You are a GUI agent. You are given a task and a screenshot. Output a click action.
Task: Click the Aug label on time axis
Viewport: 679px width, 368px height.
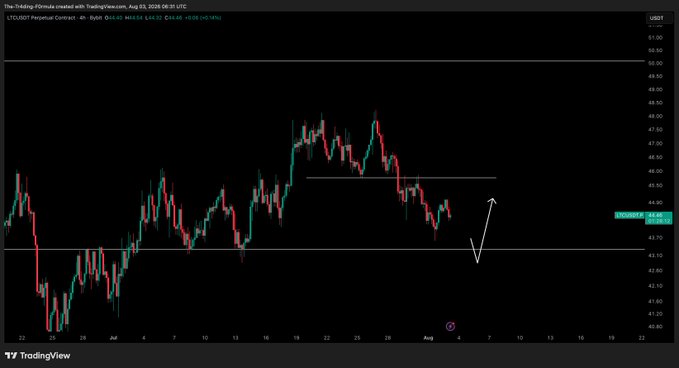pos(428,338)
